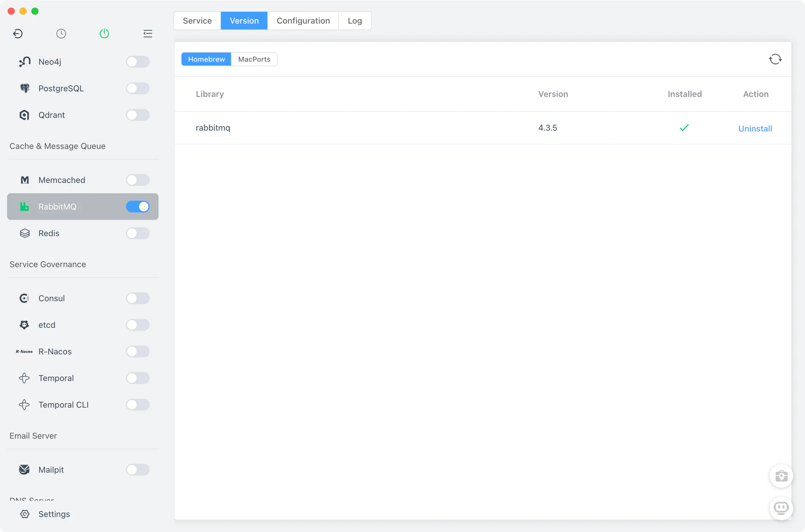The width and height of the screenshot is (805, 532).
Task: Click the Memcached M icon
Action: pyautogui.click(x=24, y=180)
